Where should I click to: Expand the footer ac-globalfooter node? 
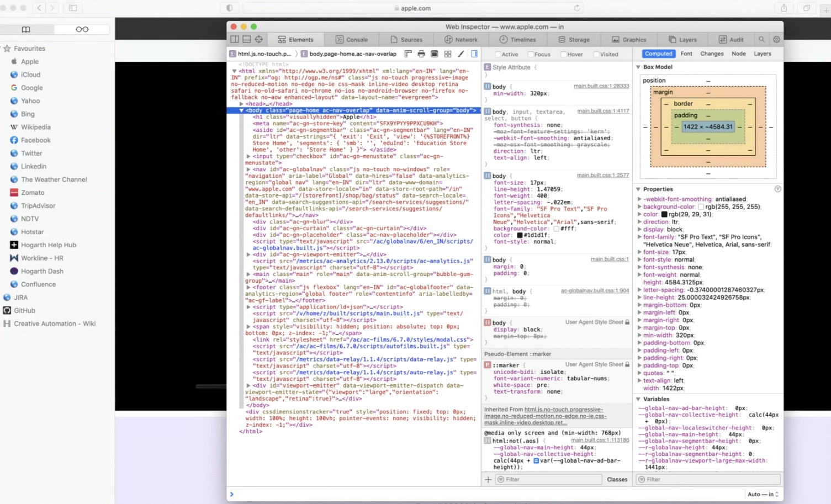(x=248, y=287)
